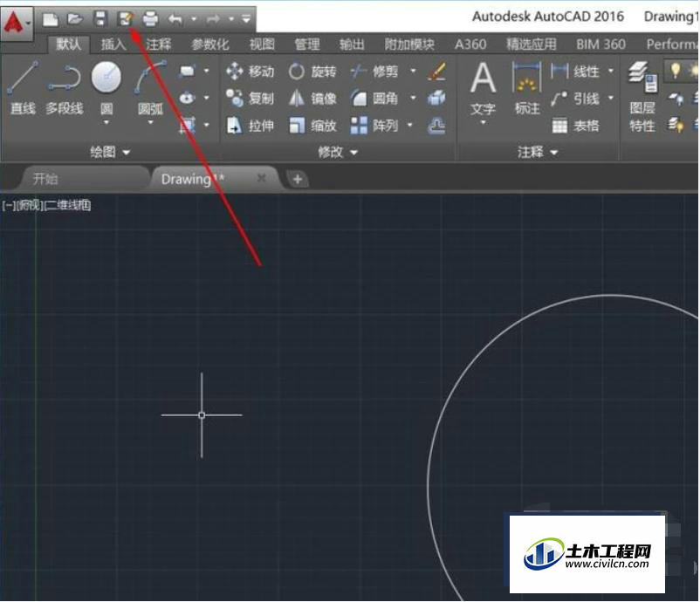The image size is (700, 602).
Task: Select the 管理 ribbon tab
Action: [x=307, y=44]
